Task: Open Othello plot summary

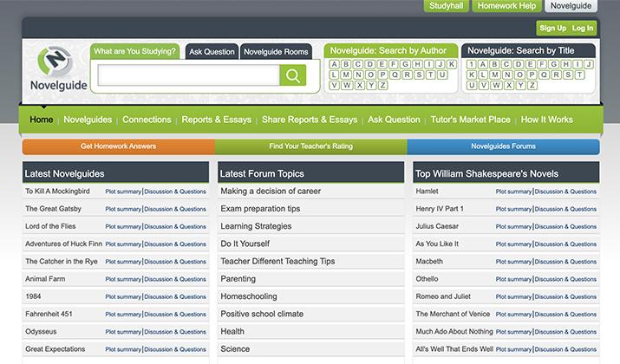Action: (513, 279)
